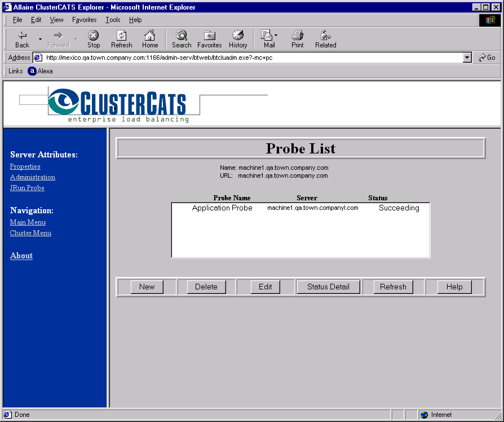Click the Refresh toolbar icon
The width and height of the screenshot is (504, 422).
(122, 39)
